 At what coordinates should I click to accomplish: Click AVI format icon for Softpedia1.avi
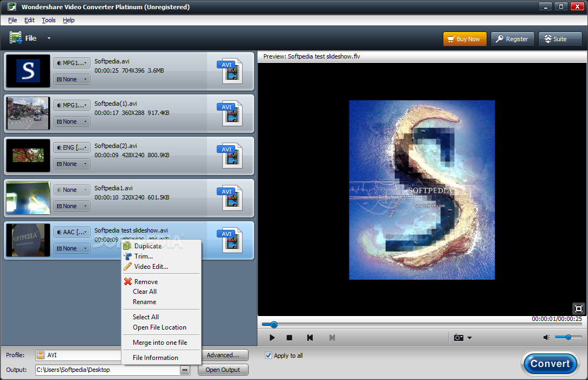click(229, 198)
